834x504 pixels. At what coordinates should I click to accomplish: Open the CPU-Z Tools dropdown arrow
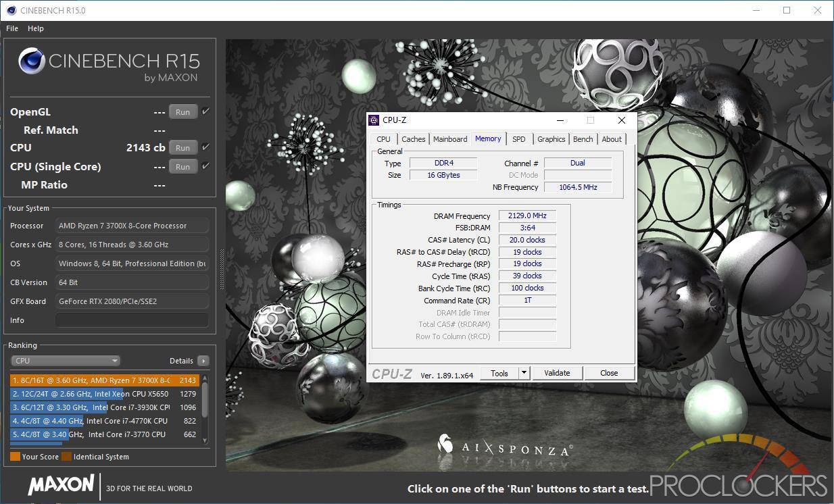524,373
